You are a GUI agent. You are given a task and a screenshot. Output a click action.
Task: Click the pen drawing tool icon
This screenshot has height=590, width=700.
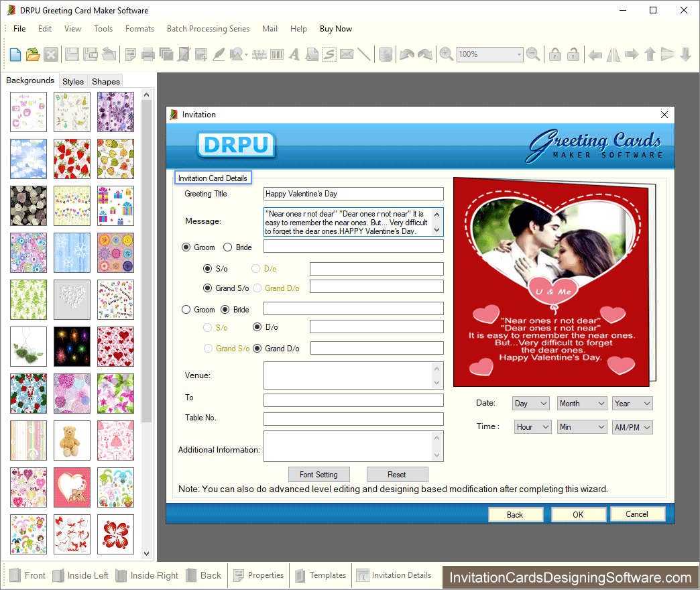[x=219, y=54]
